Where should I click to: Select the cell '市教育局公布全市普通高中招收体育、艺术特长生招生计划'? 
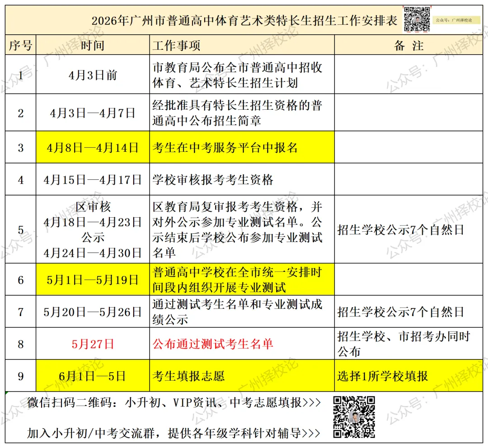242,75
